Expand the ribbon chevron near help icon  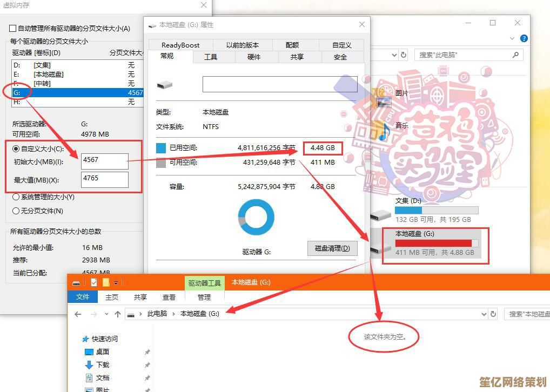coord(513,38)
